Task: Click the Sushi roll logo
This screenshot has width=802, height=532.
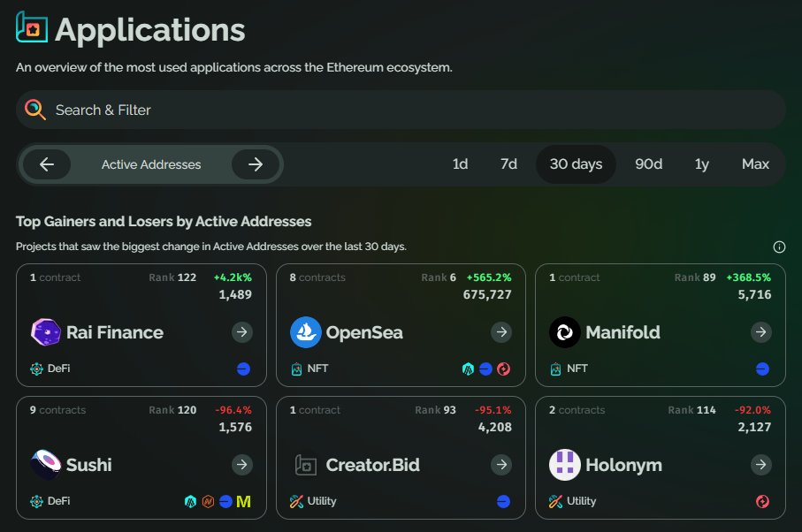Action: coord(46,465)
